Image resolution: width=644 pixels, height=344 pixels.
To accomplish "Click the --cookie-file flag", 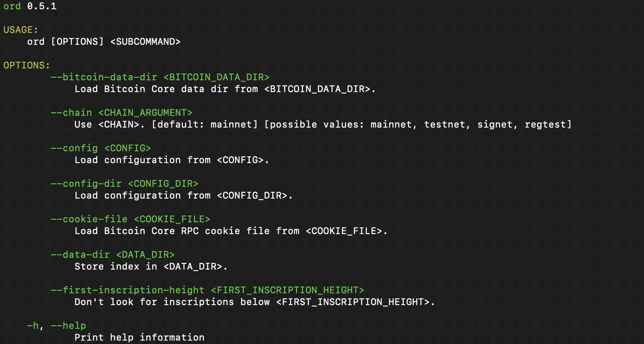I will [x=89, y=219].
